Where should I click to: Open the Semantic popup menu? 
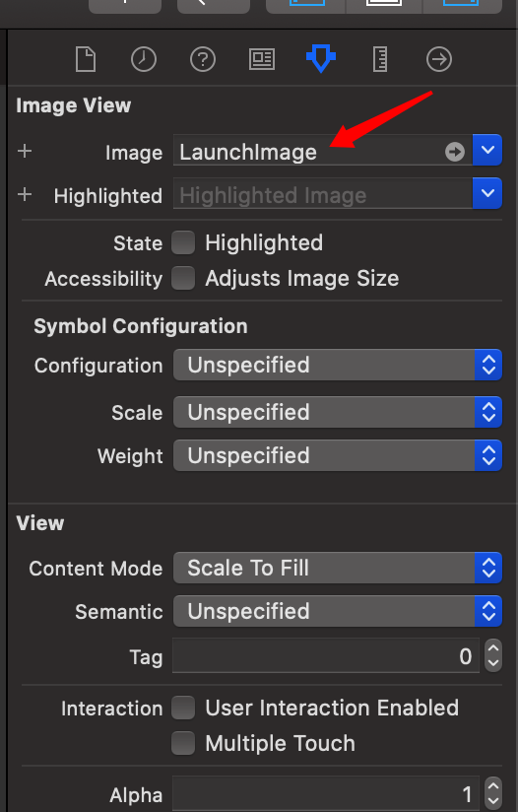tap(338, 611)
